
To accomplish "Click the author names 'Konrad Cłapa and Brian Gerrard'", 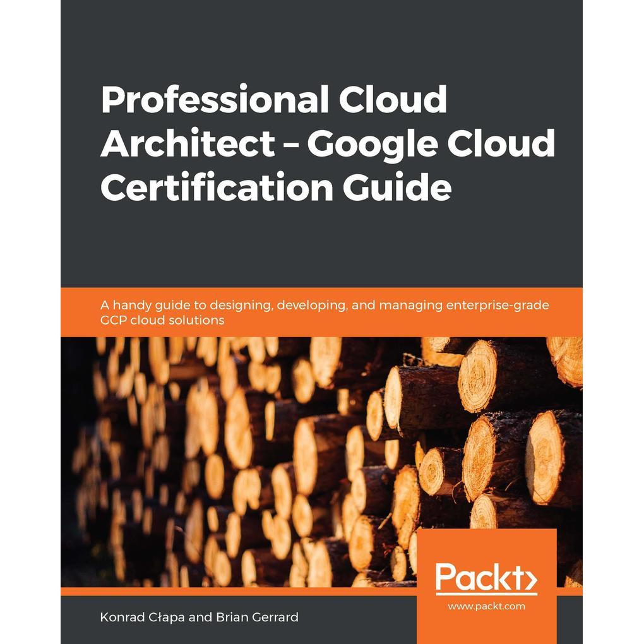I will [199, 617].
